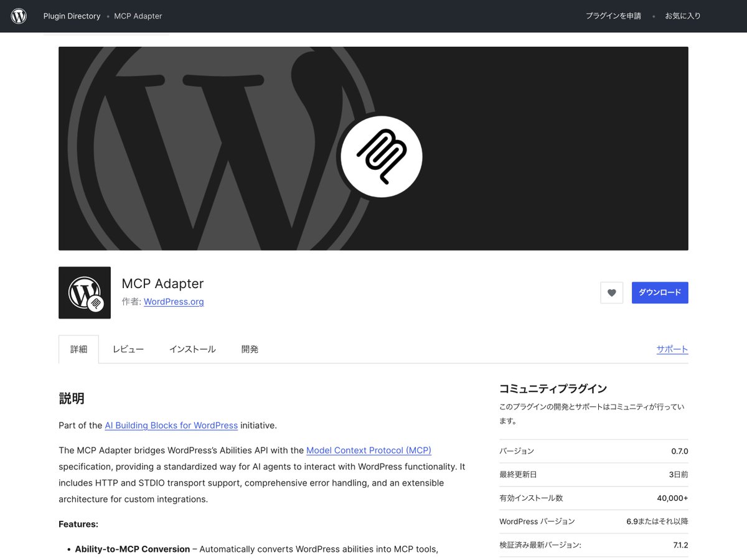Click the ダウンロード button

pos(660,292)
